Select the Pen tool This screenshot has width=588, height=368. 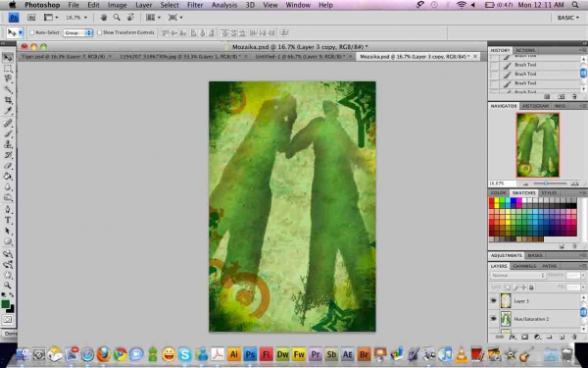click(8, 210)
